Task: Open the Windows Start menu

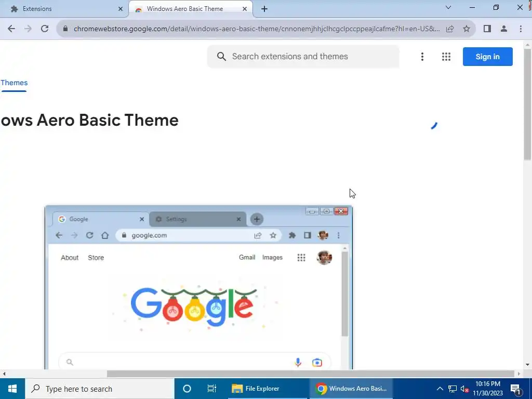Action: [x=12, y=389]
